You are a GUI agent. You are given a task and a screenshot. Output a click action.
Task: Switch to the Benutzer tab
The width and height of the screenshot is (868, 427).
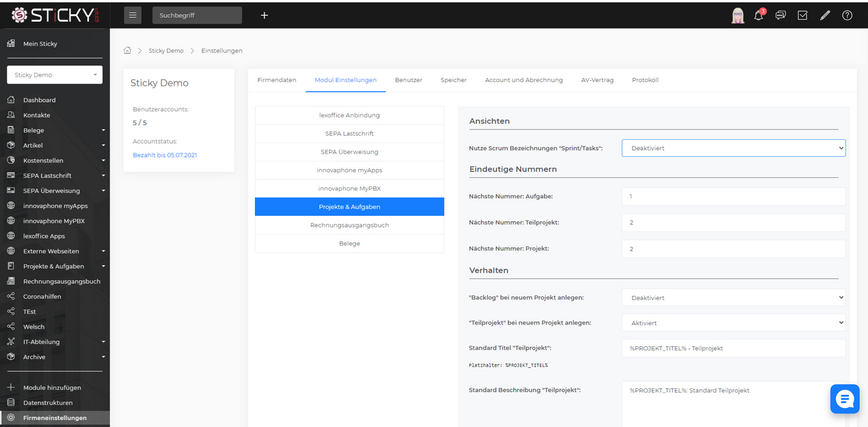(408, 79)
